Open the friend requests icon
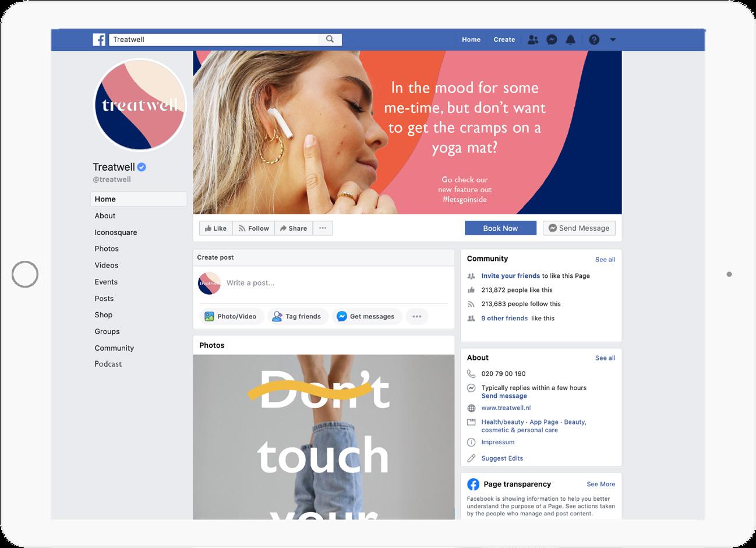Screen dimensions: 756x548 pyautogui.click(x=533, y=40)
